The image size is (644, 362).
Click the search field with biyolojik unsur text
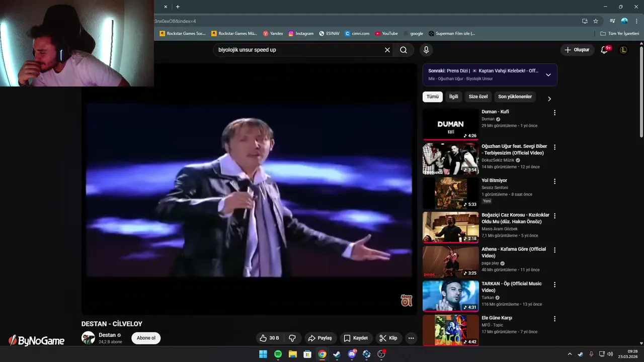click(298, 50)
